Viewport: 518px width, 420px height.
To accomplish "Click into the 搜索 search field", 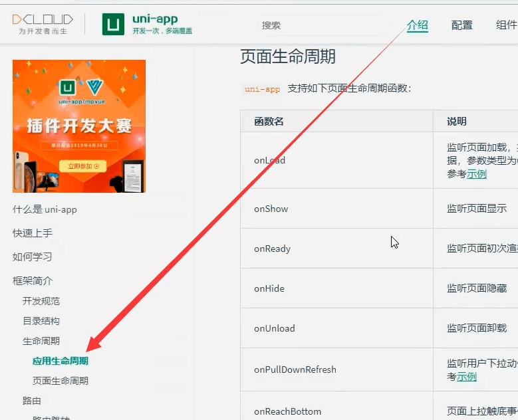I will (x=323, y=25).
